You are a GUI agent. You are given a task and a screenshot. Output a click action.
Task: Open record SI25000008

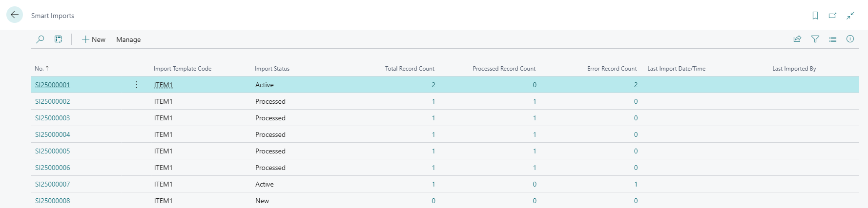52,201
